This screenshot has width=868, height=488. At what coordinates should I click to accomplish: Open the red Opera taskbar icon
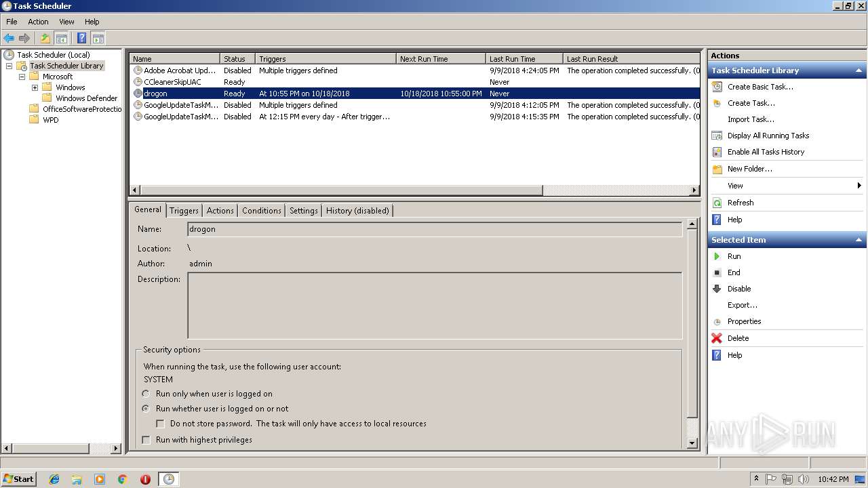coord(145,479)
